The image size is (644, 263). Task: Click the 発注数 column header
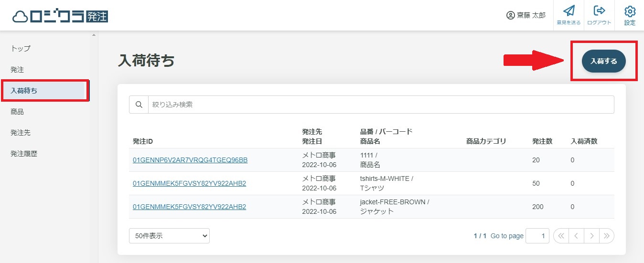pyautogui.click(x=542, y=141)
